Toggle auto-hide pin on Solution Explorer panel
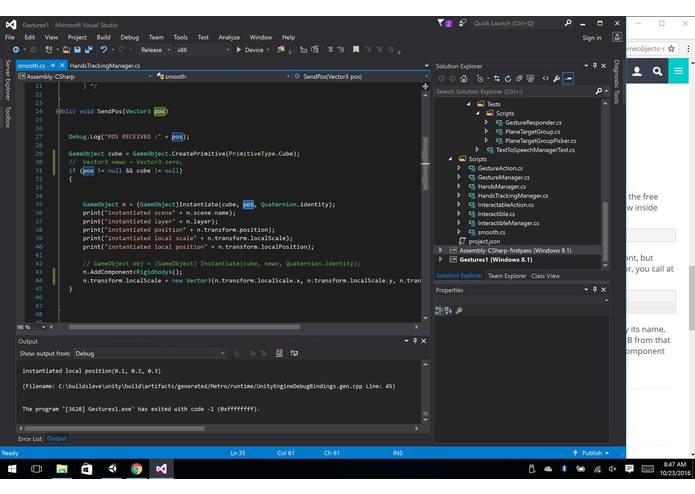 [x=595, y=66]
